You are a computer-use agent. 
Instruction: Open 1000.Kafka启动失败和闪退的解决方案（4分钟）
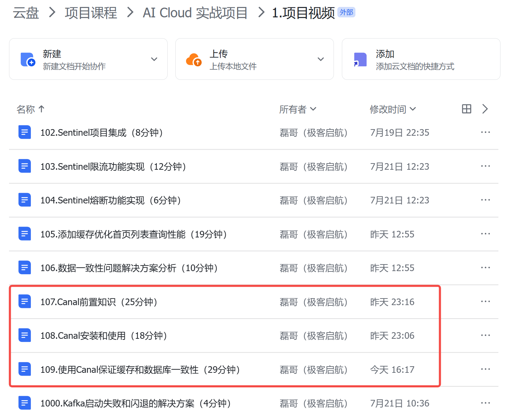point(136,403)
